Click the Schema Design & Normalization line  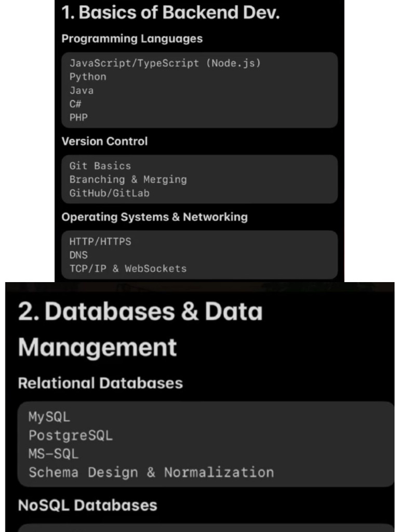pyautogui.click(x=151, y=473)
